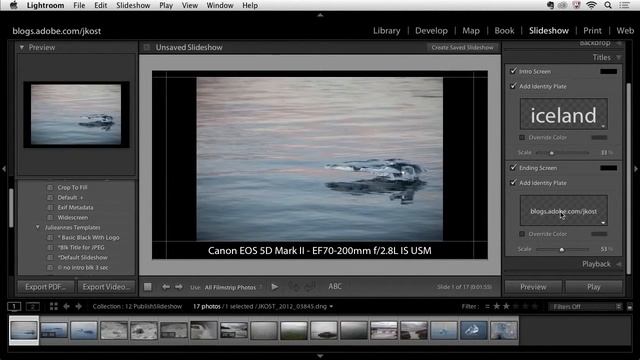The width and height of the screenshot is (640, 360).
Task: Collapse the Preview panel triangle
Action: [22, 47]
